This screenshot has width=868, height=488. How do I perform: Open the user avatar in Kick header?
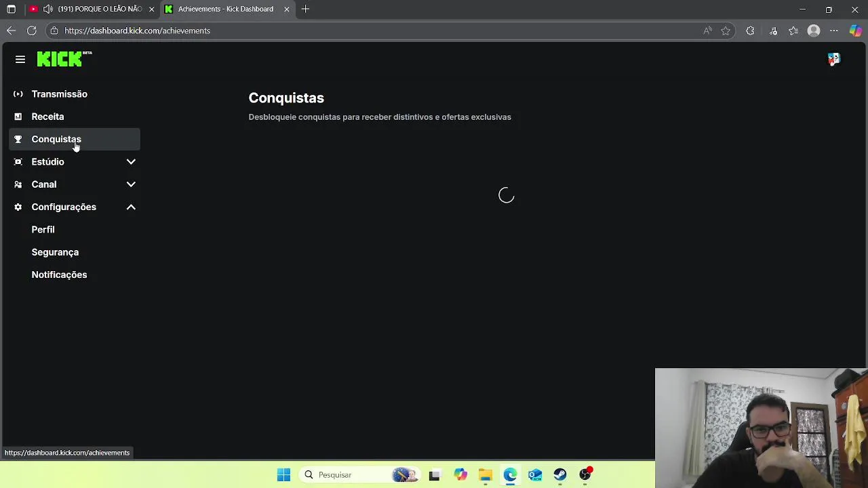tap(833, 60)
